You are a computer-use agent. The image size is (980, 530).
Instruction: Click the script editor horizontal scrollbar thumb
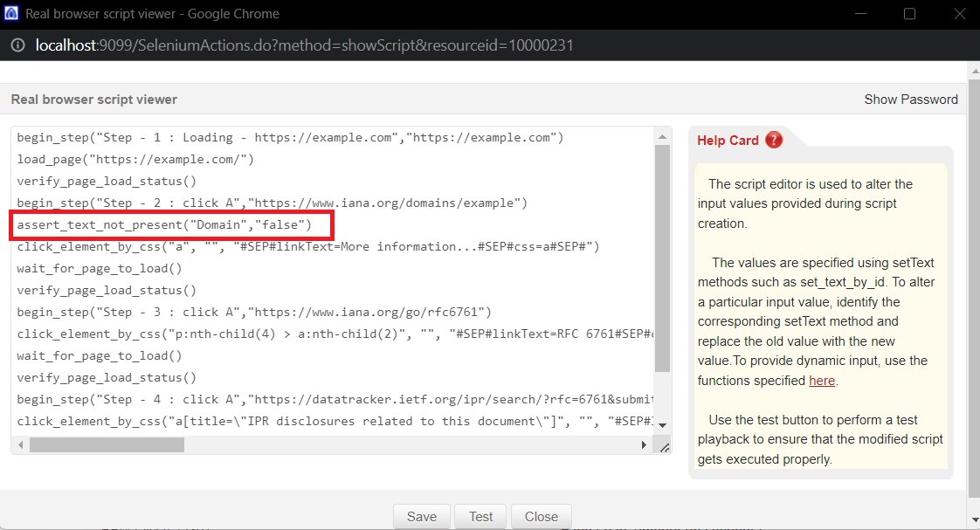tap(107, 445)
